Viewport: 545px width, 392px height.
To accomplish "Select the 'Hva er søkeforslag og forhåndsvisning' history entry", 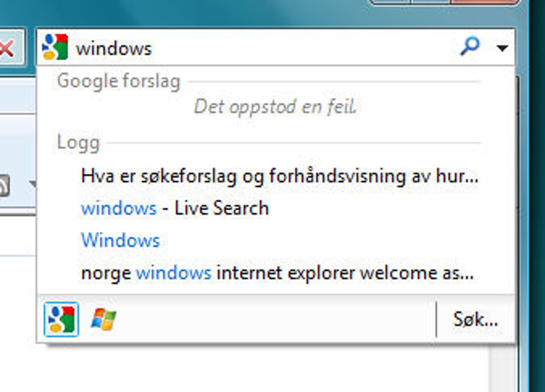I will [280, 176].
